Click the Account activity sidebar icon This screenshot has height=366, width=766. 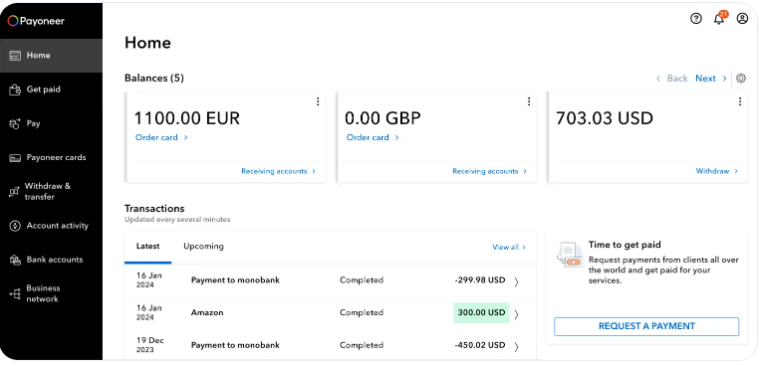pos(15,226)
